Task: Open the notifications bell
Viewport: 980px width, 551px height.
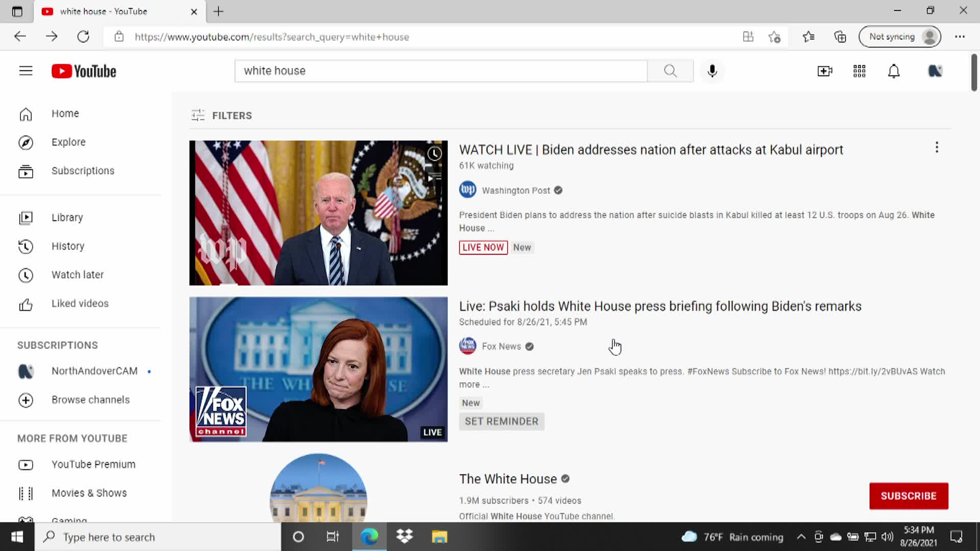Action: [x=893, y=71]
